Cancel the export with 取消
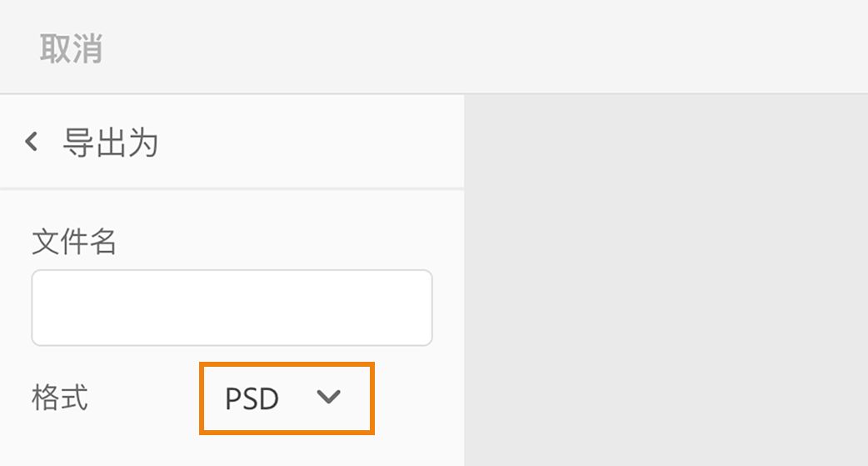The image size is (868, 466). tap(71, 49)
